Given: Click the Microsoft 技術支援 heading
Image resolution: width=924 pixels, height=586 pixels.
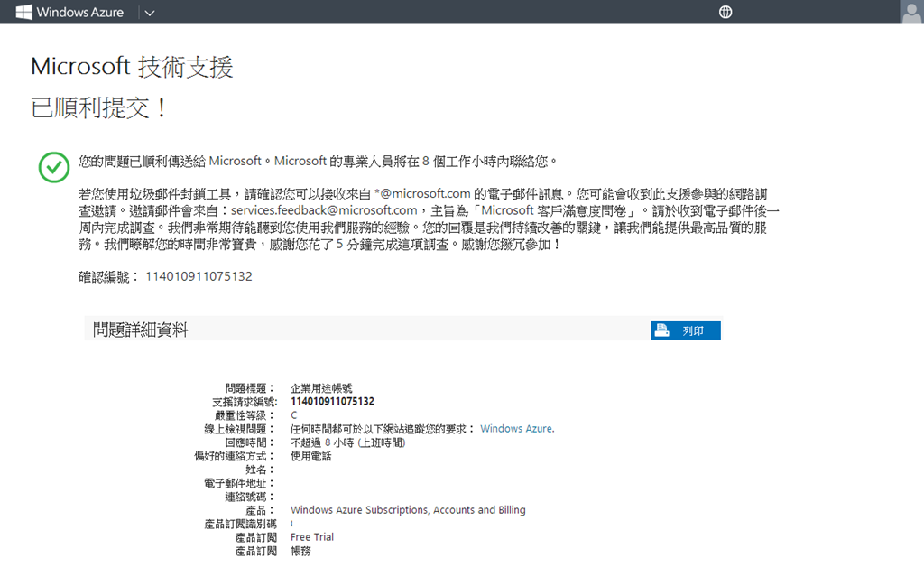Looking at the screenshot, I should (x=132, y=67).
